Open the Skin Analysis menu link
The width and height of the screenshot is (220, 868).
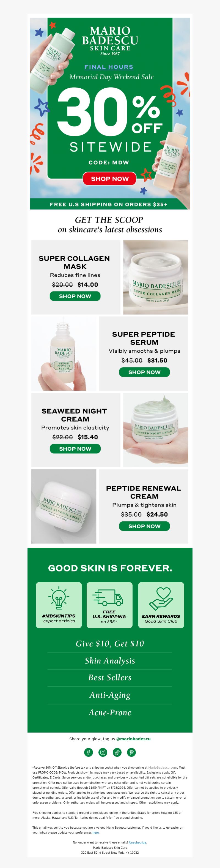110,660
